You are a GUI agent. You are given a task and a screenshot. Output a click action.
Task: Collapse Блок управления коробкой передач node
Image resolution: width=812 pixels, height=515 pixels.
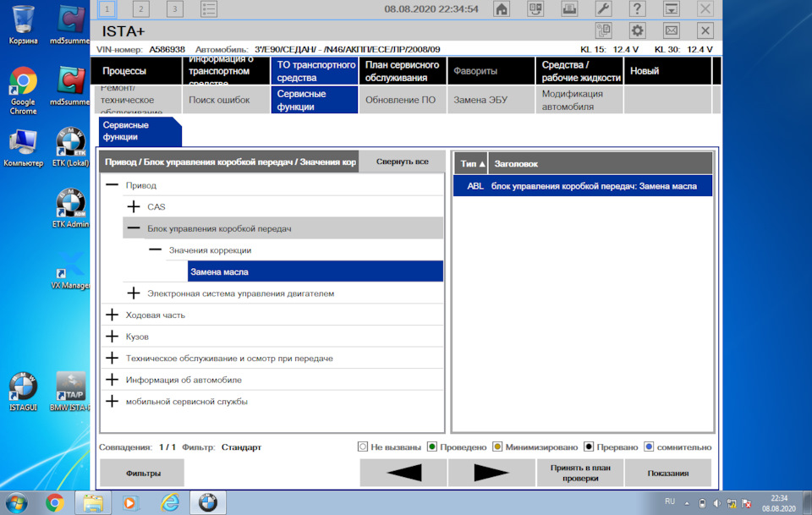[134, 228]
